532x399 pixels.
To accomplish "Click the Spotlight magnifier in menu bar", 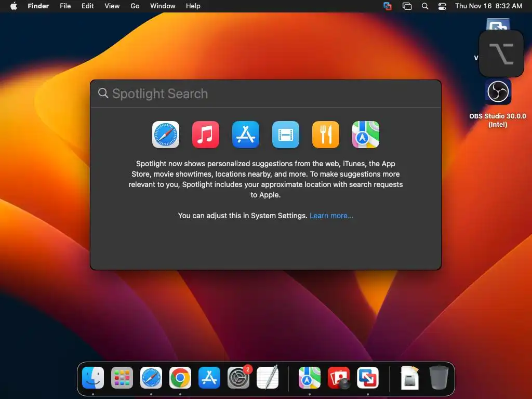I will pos(425,6).
